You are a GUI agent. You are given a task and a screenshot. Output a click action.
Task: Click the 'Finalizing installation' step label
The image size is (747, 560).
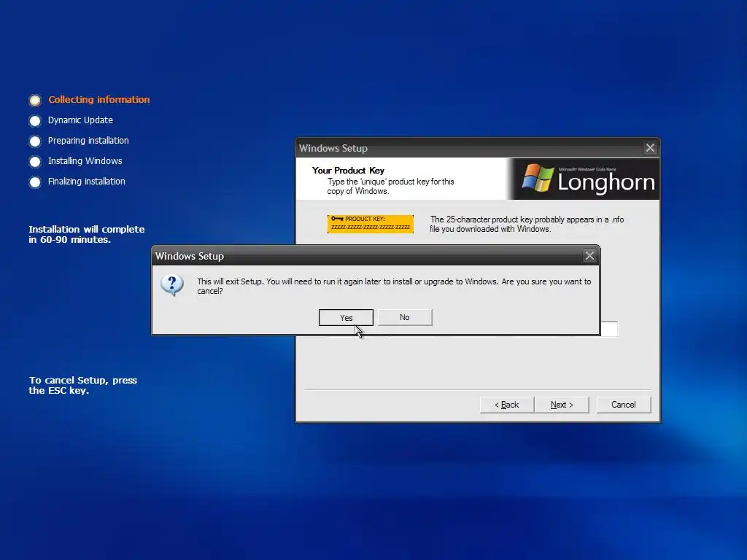(87, 182)
